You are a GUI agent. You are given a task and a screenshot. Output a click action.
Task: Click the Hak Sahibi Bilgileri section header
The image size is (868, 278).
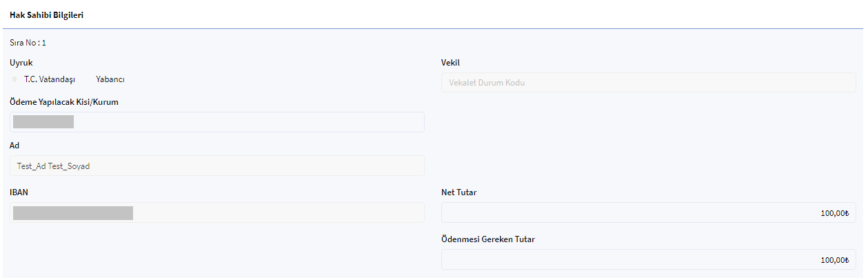[x=47, y=15]
